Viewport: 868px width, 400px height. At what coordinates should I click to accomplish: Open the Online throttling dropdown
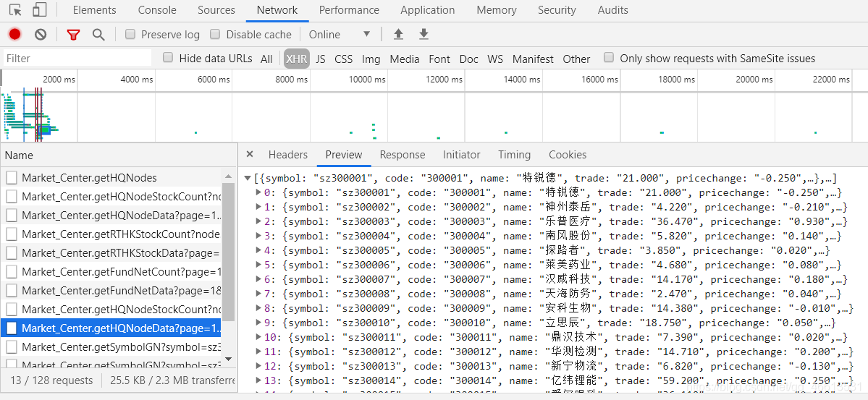(340, 34)
